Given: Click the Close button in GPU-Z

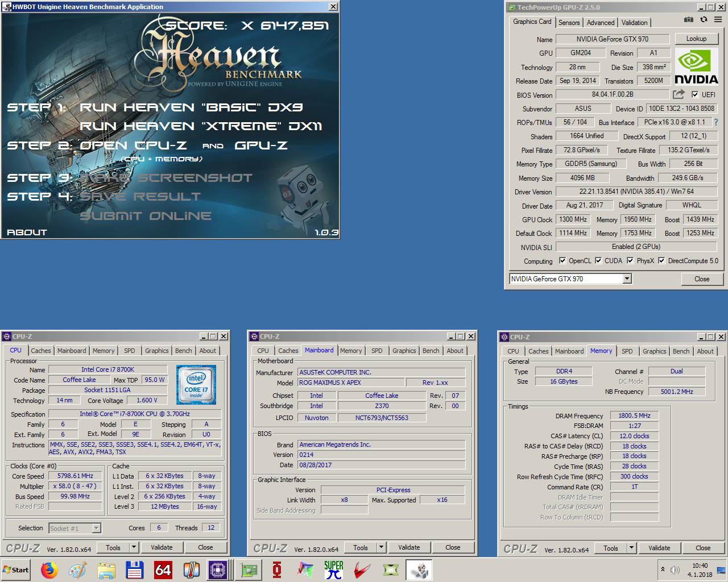Looking at the screenshot, I should (x=702, y=279).
